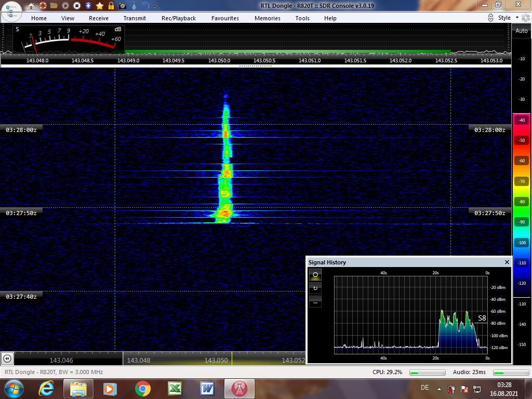
Task: Click the padlock lock icon
Action: 111,6
